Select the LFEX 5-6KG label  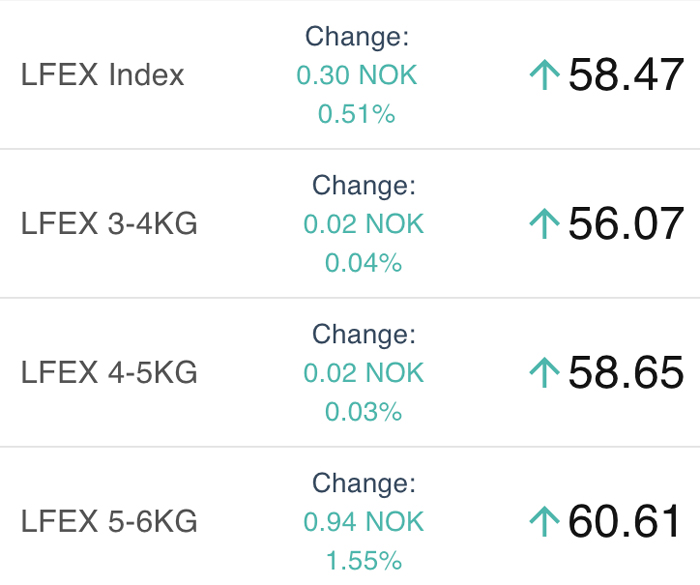(109, 522)
